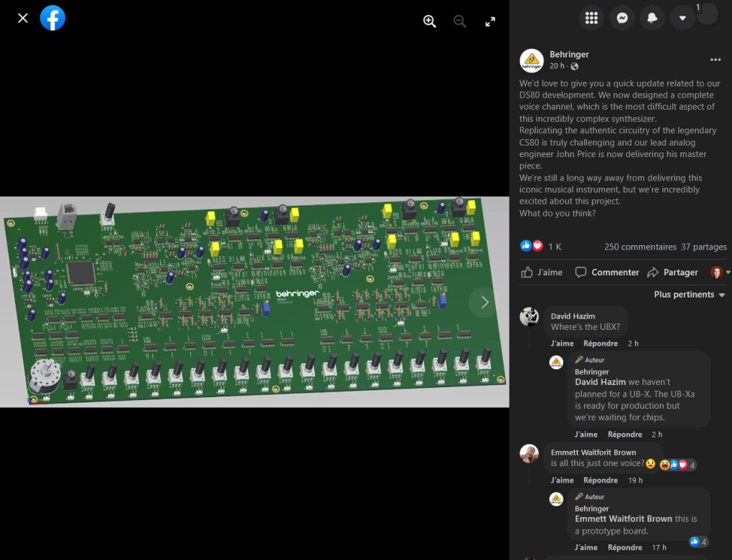Enter fullscreen photo mode
This screenshot has height=560, width=732.
(x=490, y=22)
